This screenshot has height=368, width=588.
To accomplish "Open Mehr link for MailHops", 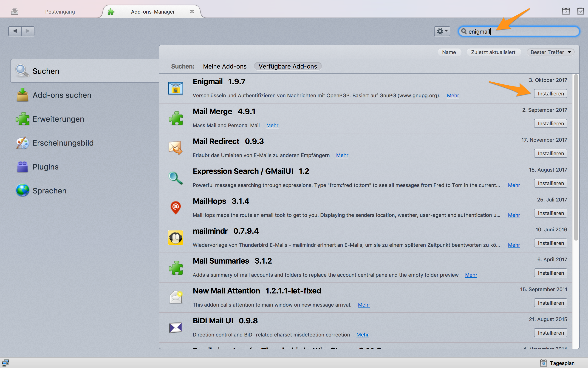I will point(514,215).
